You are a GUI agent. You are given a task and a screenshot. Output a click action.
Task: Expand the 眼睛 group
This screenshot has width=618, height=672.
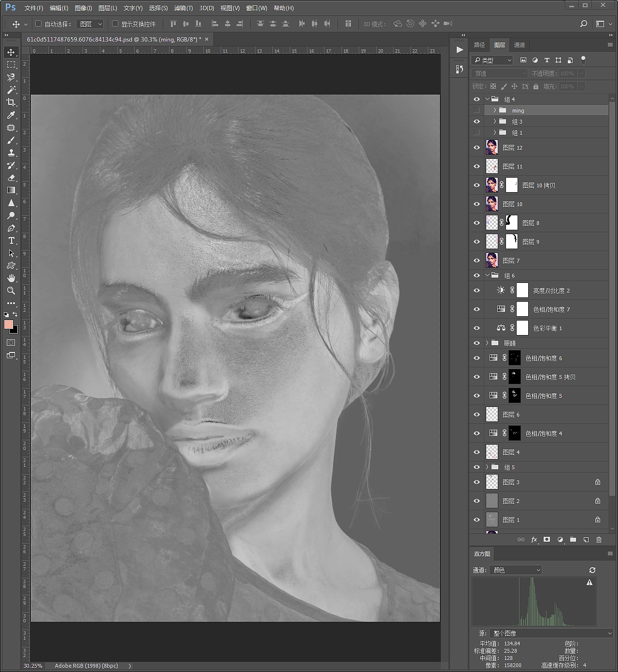coord(488,343)
